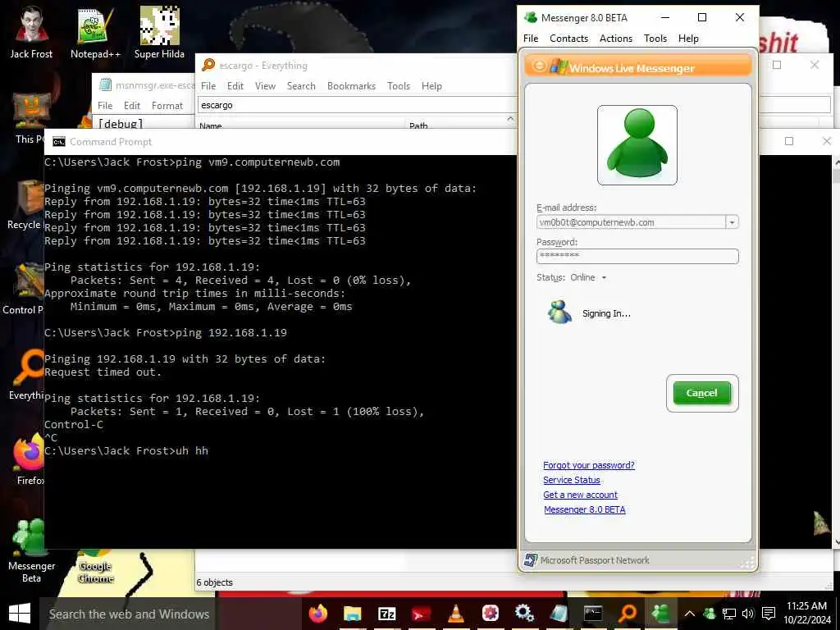Launch Super Hilda desktop icon
The height and width of the screenshot is (630, 840).
coord(159,33)
